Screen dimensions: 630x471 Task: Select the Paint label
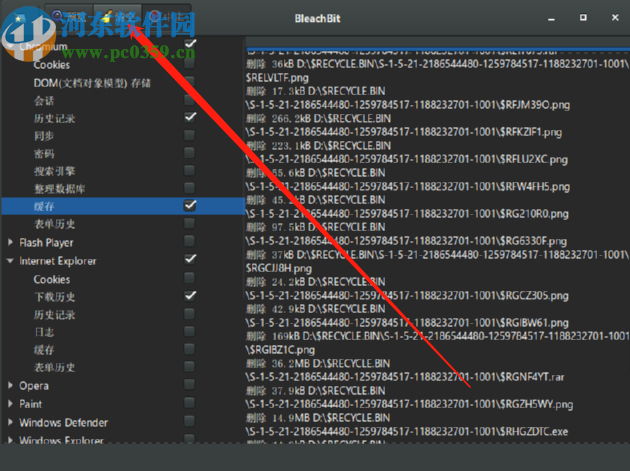[31, 404]
